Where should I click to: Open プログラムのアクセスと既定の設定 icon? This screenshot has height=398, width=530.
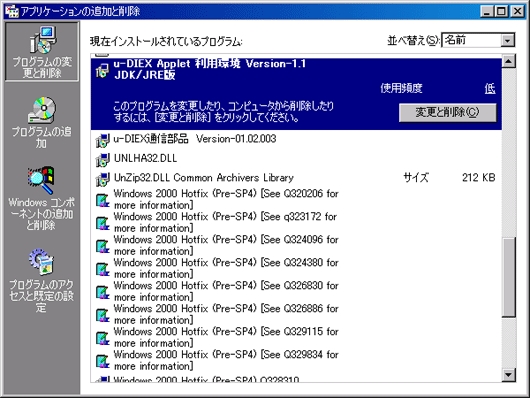click(x=41, y=262)
